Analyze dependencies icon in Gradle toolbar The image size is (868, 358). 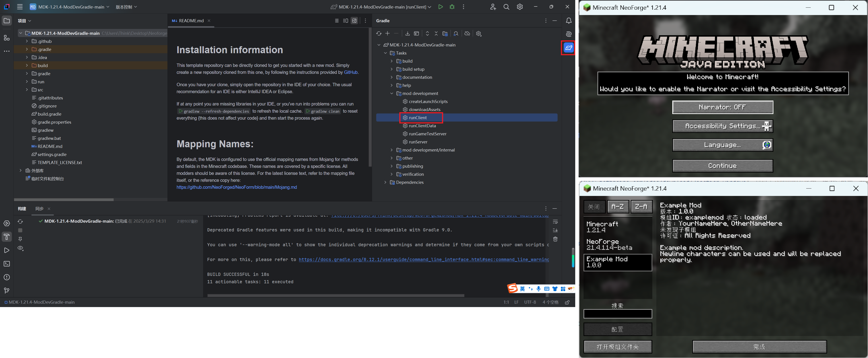click(x=456, y=33)
